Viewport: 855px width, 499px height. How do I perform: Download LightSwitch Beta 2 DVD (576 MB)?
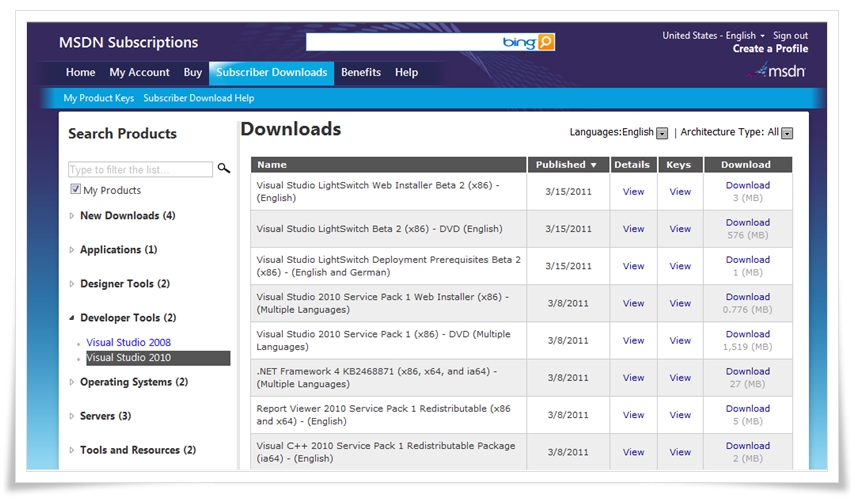tap(748, 223)
